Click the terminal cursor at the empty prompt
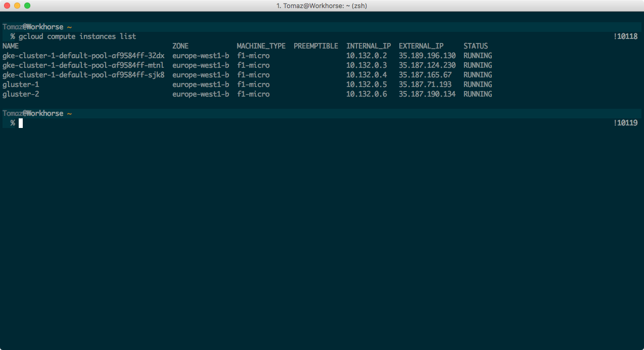This screenshot has width=644, height=350. click(21, 123)
